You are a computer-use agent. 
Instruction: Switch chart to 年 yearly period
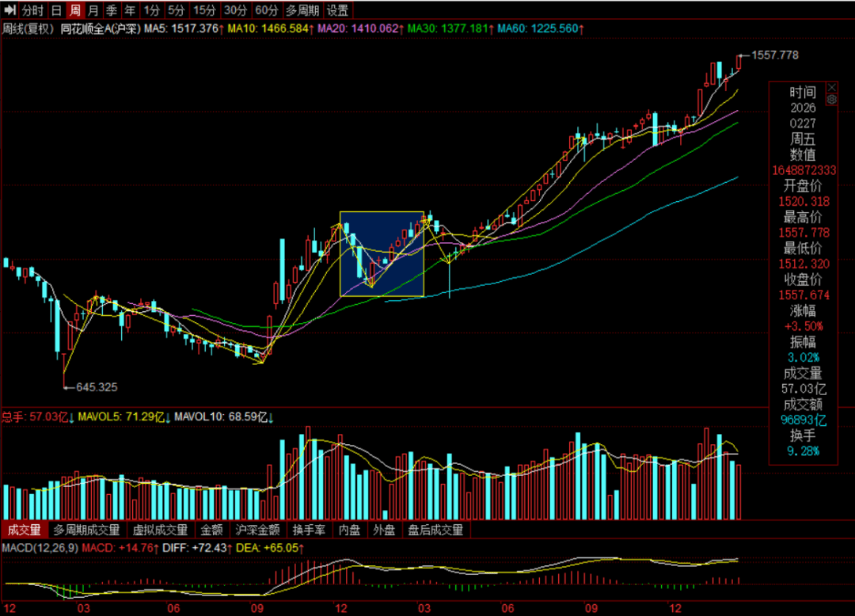pyautogui.click(x=129, y=10)
